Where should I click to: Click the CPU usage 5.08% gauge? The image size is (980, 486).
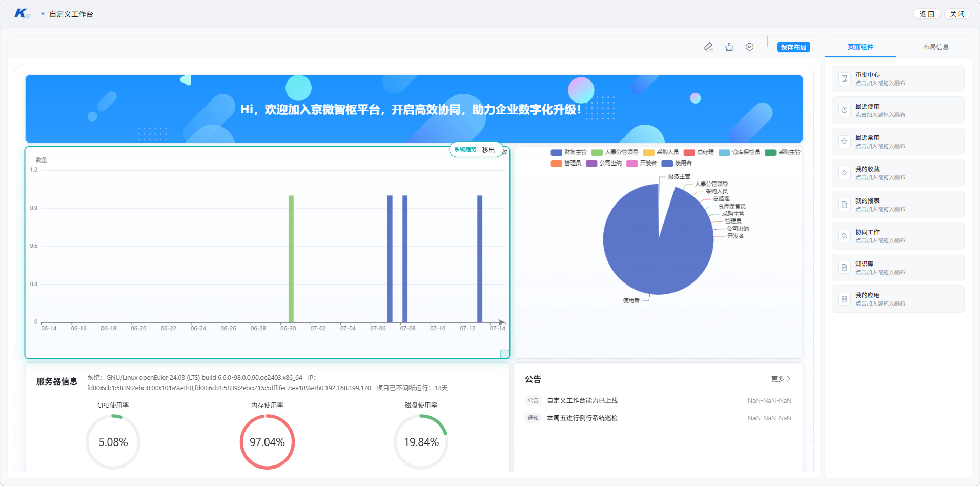point(113,442)
